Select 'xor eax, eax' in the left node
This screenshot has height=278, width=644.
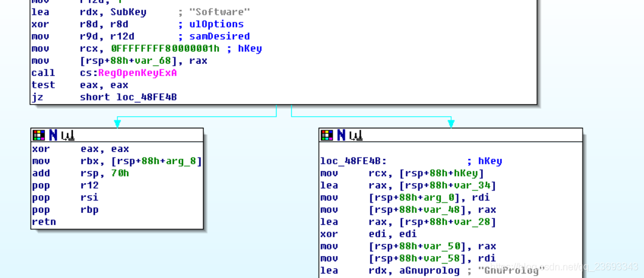pos(80,149)
